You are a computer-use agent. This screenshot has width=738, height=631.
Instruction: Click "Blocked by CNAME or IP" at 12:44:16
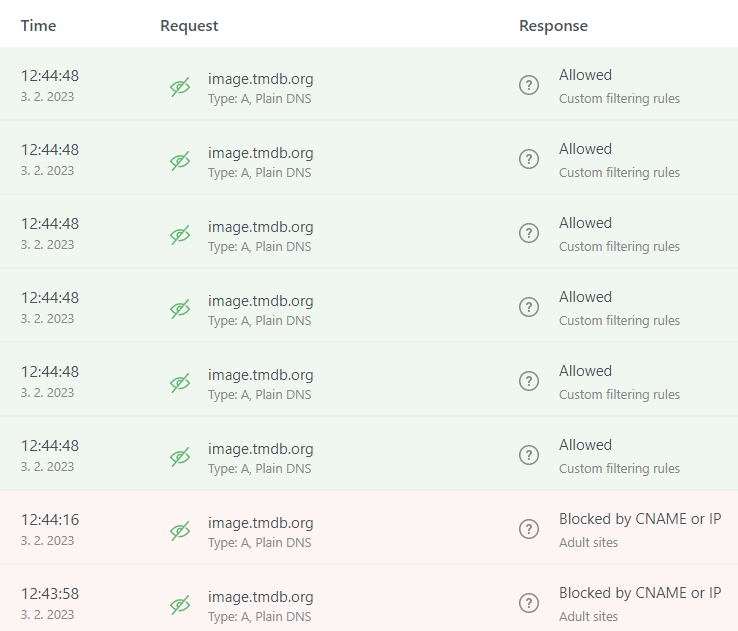(x=640, y=519)
